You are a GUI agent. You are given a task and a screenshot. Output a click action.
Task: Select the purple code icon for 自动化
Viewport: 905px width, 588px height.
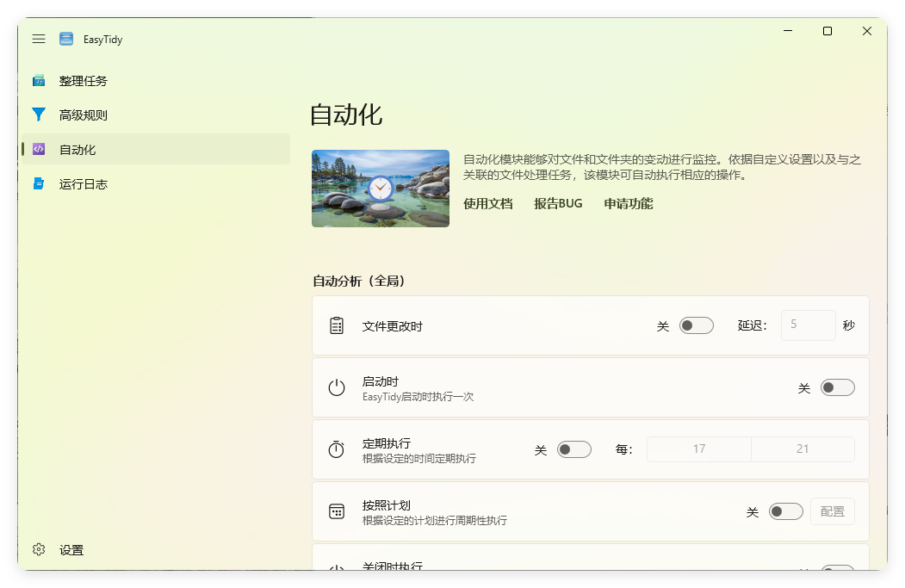(x=38, y=149)
